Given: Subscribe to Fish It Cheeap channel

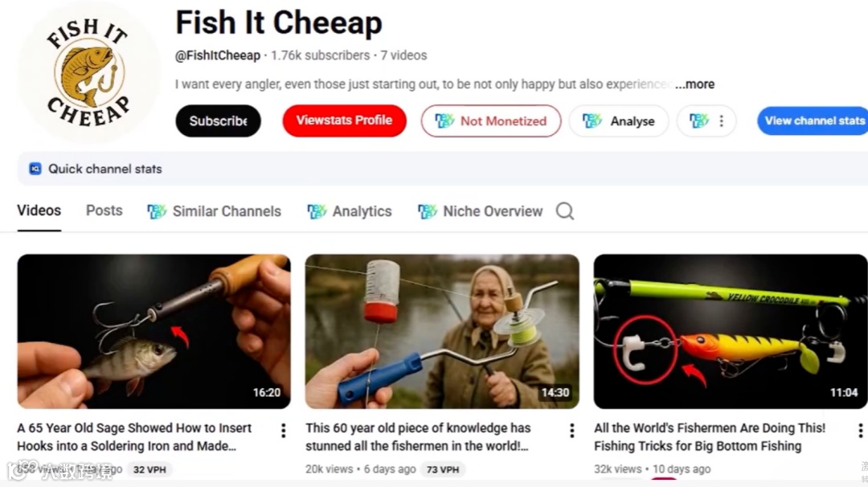Looking at the screenshot, I should [x=218, y=121].
